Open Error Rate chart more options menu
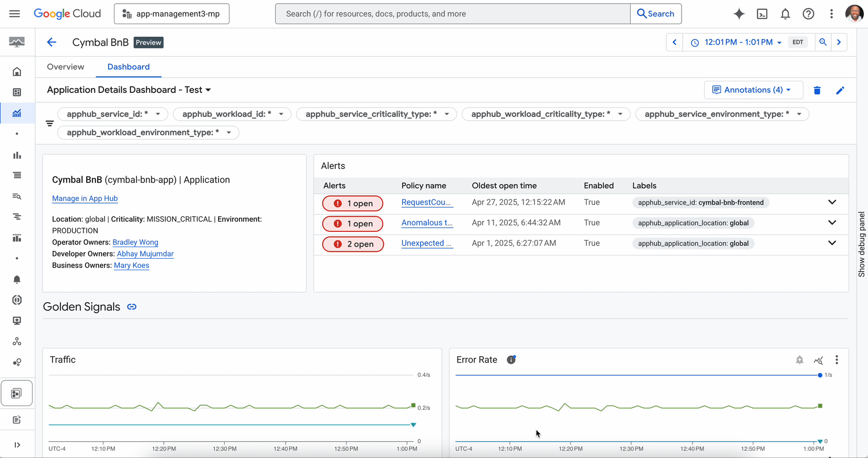Screen dimensions: 868x458 tap(836, 360)
